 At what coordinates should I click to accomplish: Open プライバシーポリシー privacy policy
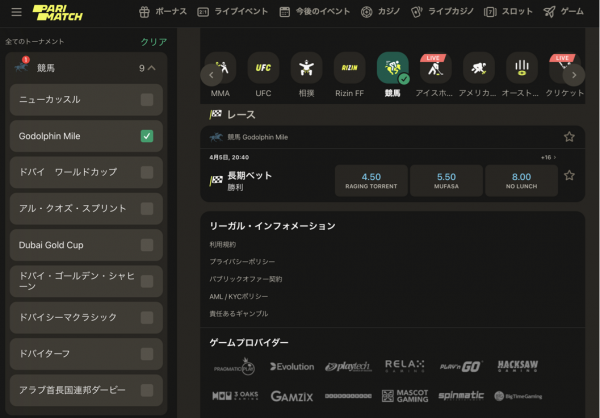click(x=242, y=262)
